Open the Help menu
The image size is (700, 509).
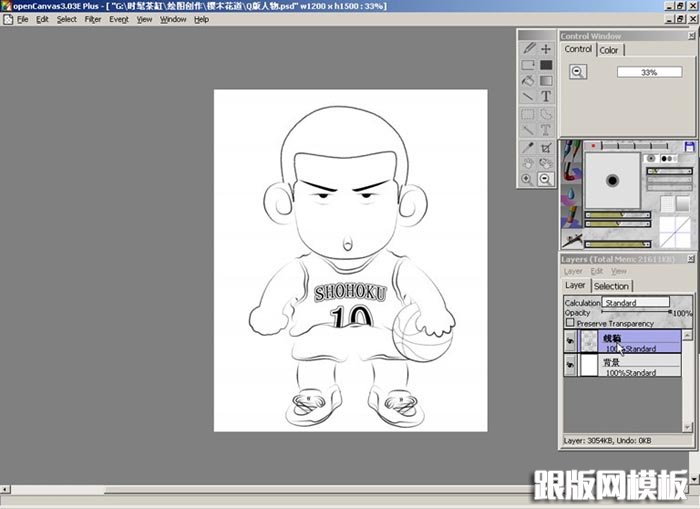tap(201, 20)
